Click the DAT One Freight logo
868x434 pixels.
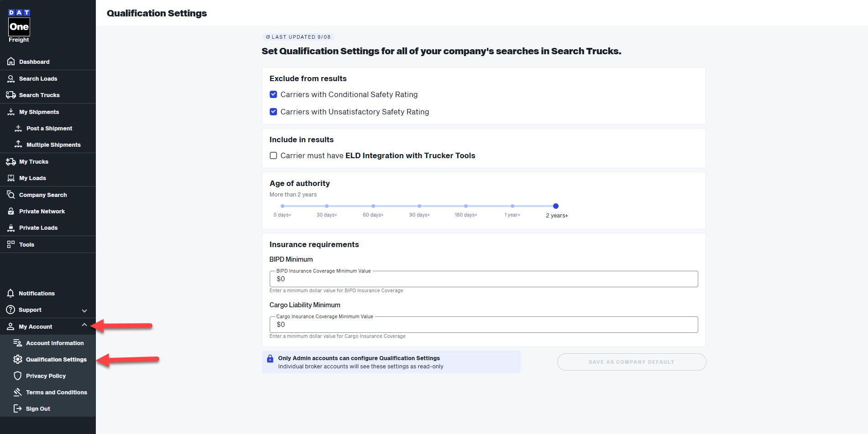(19, 26)
